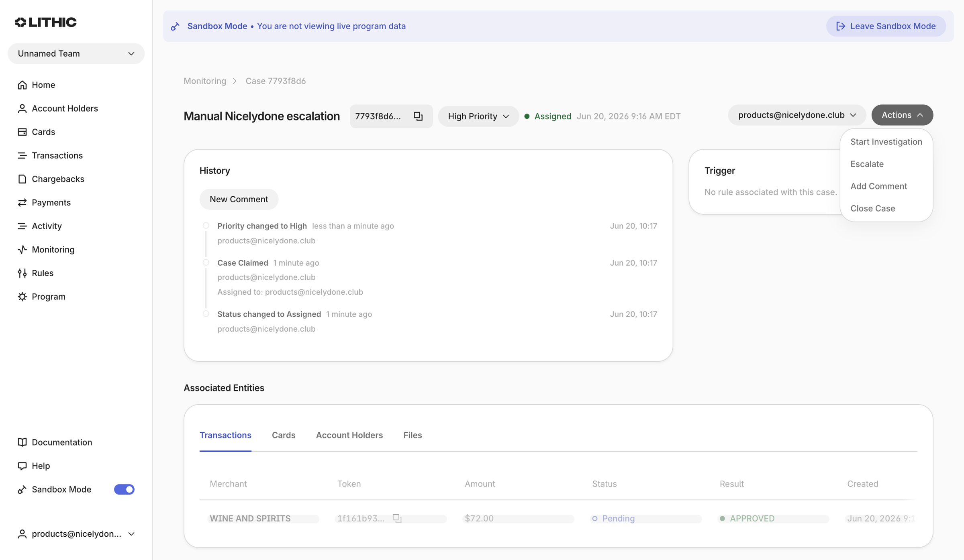
Task: Click the Lithic logo
Action: pos(46,22)
